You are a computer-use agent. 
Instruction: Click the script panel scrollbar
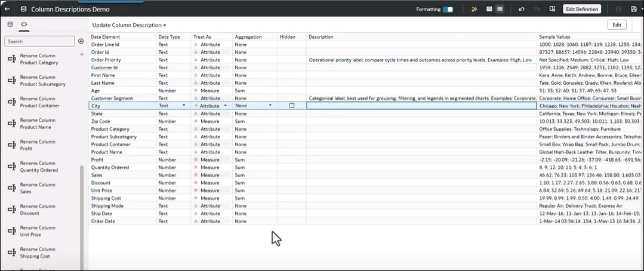click(x=81, y=218)
